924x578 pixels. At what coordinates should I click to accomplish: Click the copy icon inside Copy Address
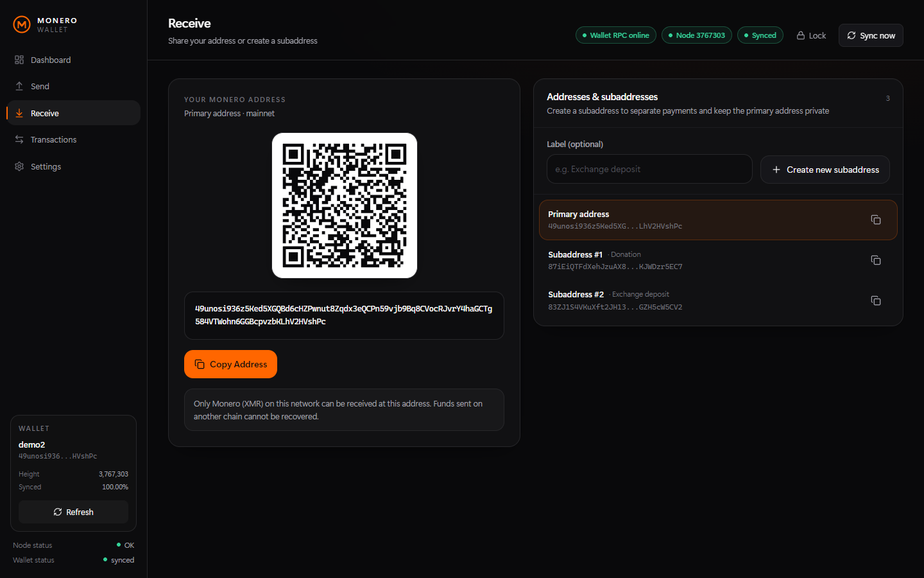pyautogui.click(x=200, y=364)
